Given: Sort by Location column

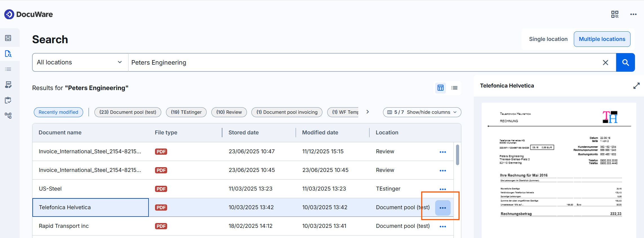Looking at the screenshot, I should (x=387, y=133).
